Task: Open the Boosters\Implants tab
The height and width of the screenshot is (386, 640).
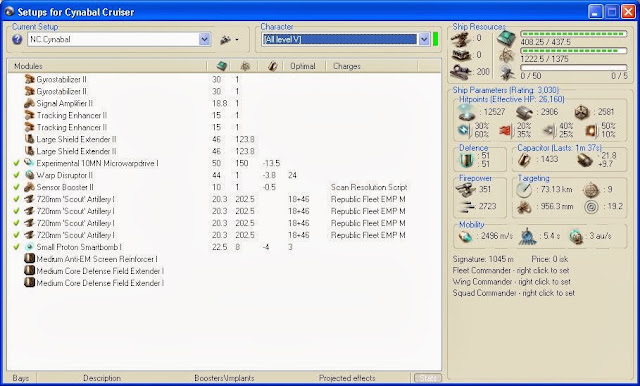Action: 224,378
